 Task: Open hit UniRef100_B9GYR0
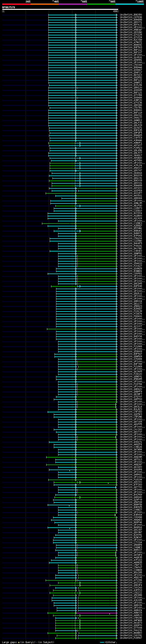coord(131,15)
